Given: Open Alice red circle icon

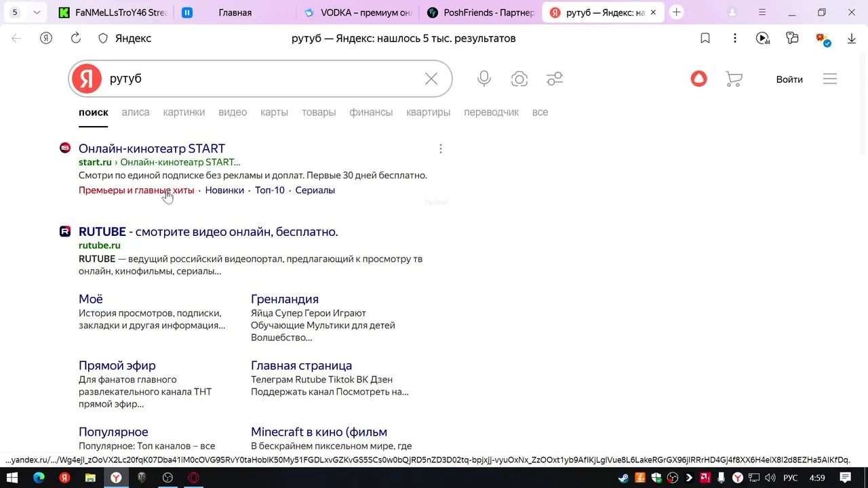Looking at the screenshot, I should pyautogui.click(x=698, y=79).
